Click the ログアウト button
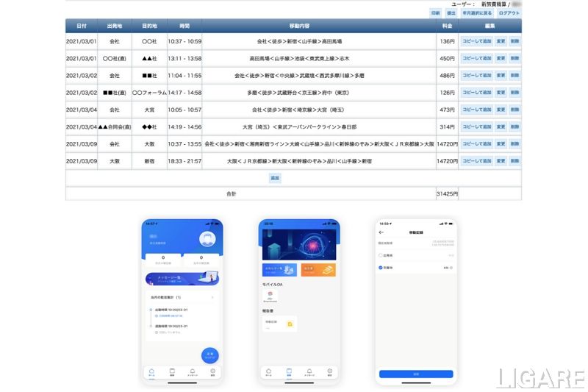Viewport: 588px width, 392px height. [x=509, y=13]
